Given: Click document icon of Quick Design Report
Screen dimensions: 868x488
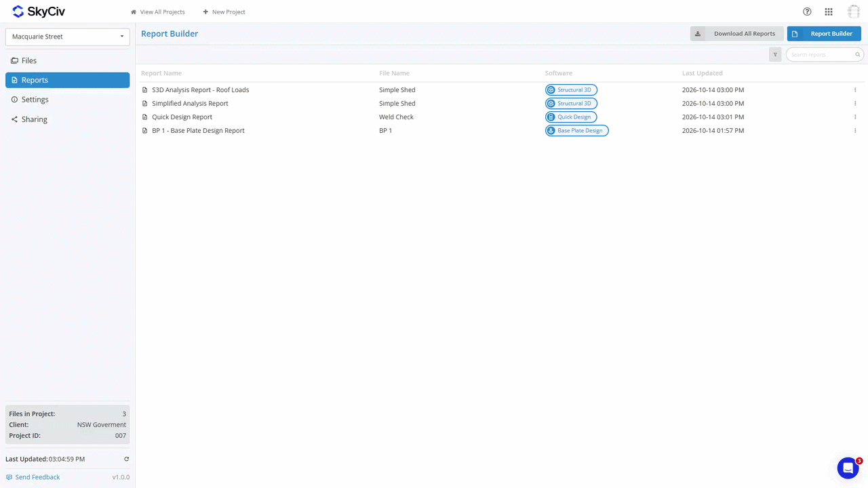Looking at the screenshot, I should point(144,117).
